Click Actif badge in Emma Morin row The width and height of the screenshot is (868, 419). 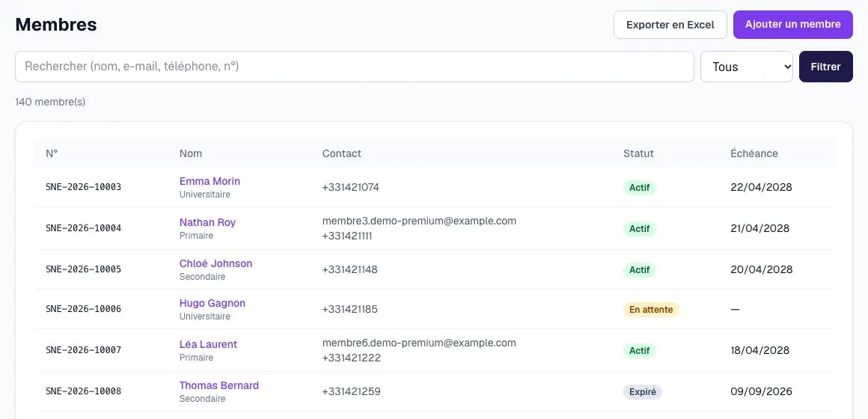[639, 188]
